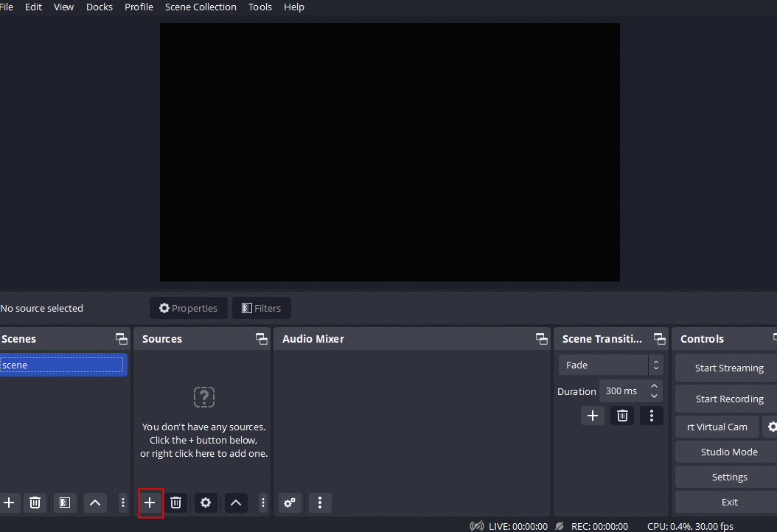Pop out the Audio Mixer dock
This screenshot has width=777, height=532.
(542, 339)
